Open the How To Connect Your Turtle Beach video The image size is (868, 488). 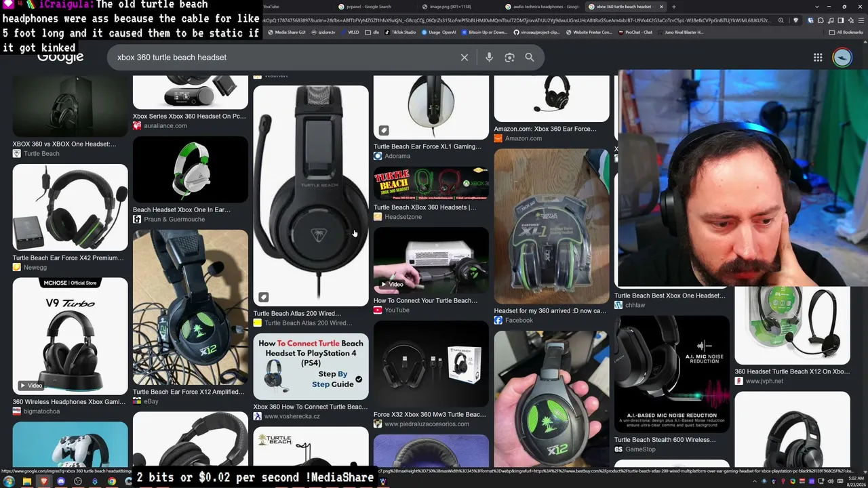tap(431, 260)
